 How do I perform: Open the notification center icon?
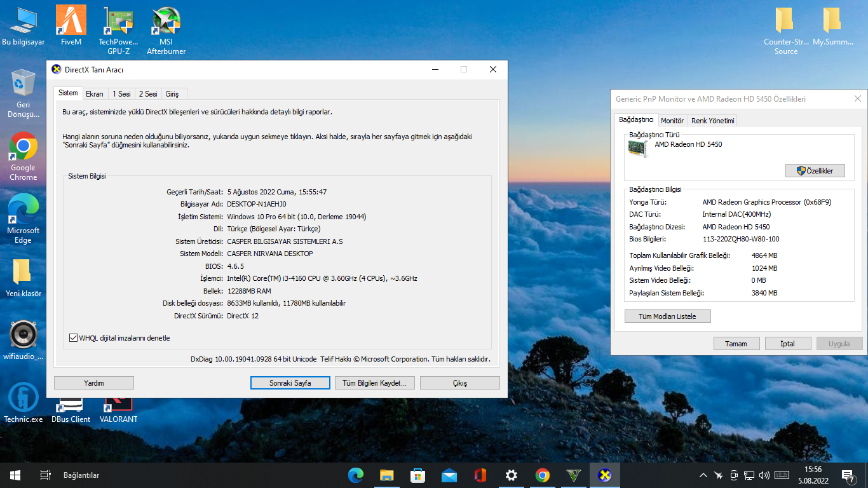click(848, 476)
